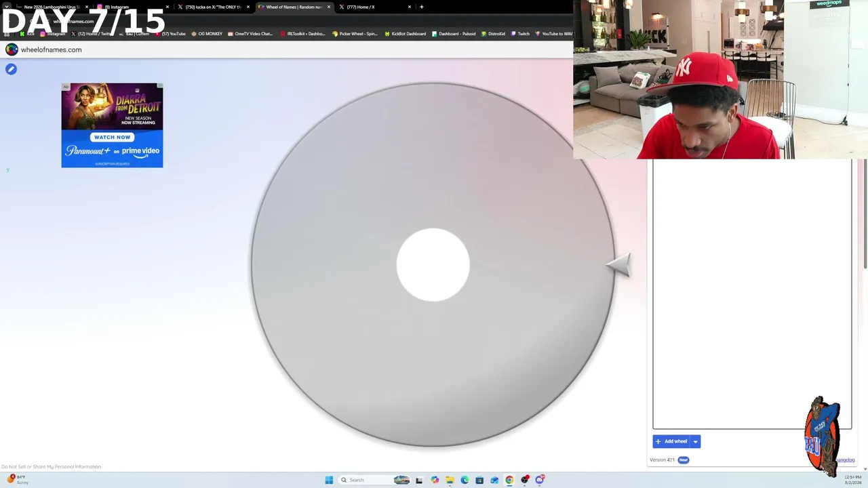Open Task View from the taskbar
Image resolution: width=868 pixels, height=488 pixels.
click(419, 480)
